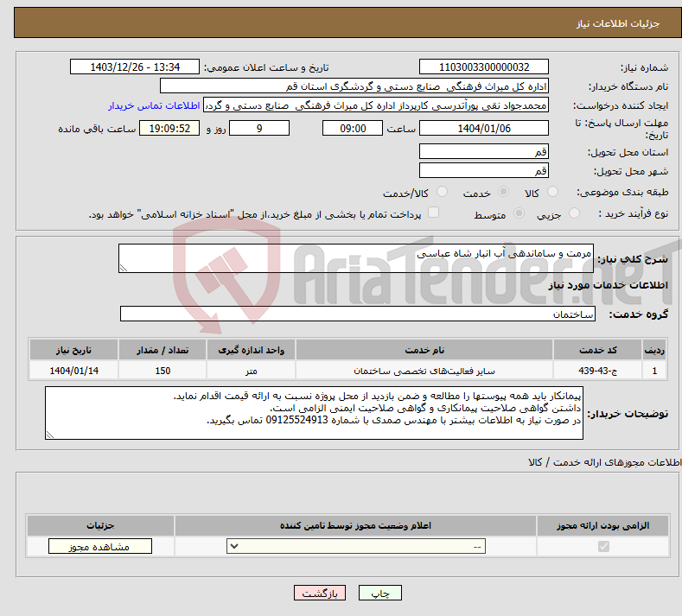682x616 pixels.
Task: Click the نام دستگاه خریدار field
Action: [354, 86]
